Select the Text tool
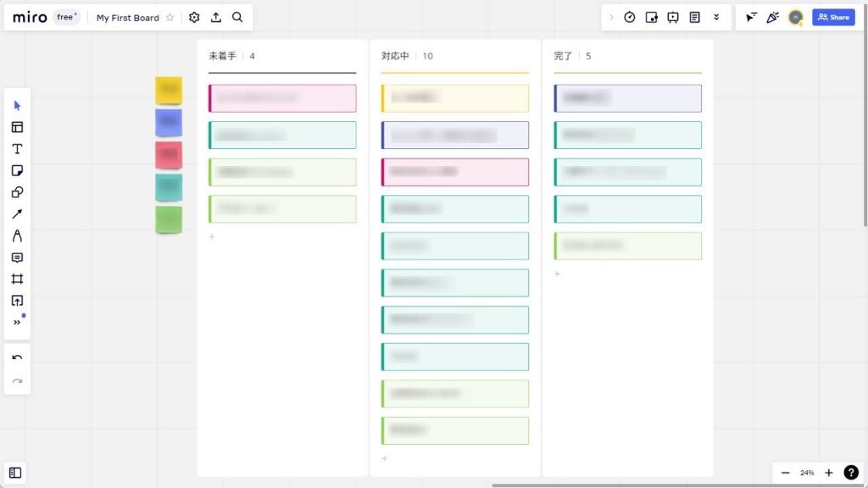868x488 pixels. coord(17,149)
